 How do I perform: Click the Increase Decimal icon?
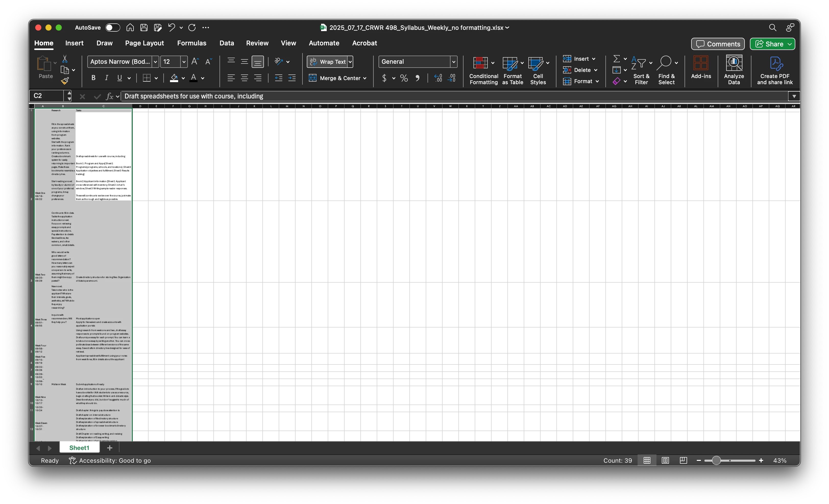tap(438, 78)
